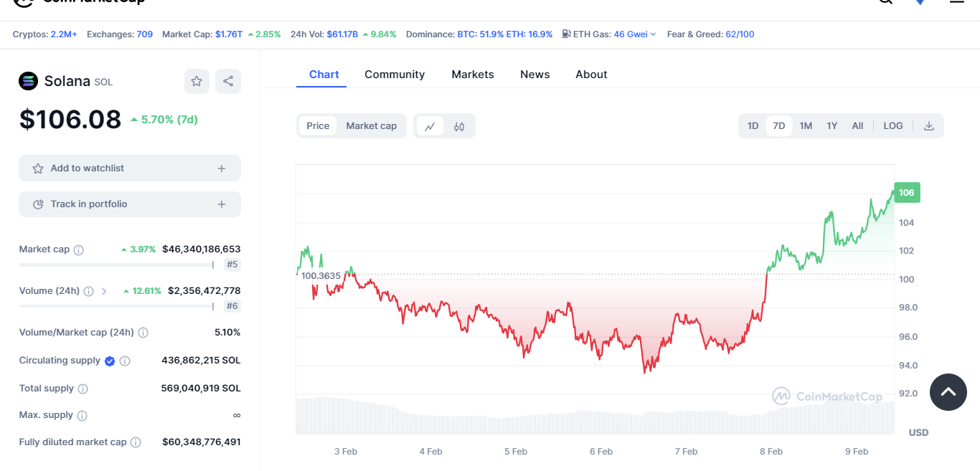Toggle LOG scale on chart
The height and width of the screenshot is (471, 980).
point(893,126)
